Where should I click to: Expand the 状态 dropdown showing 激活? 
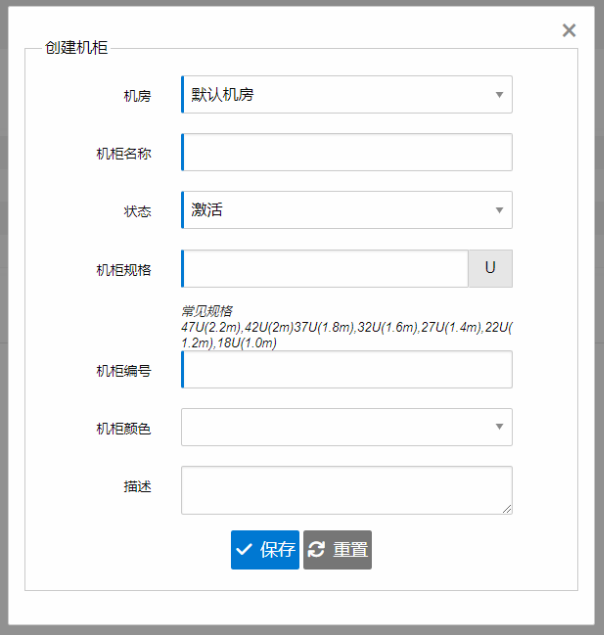pyautogui.click(x=347, y=210)
